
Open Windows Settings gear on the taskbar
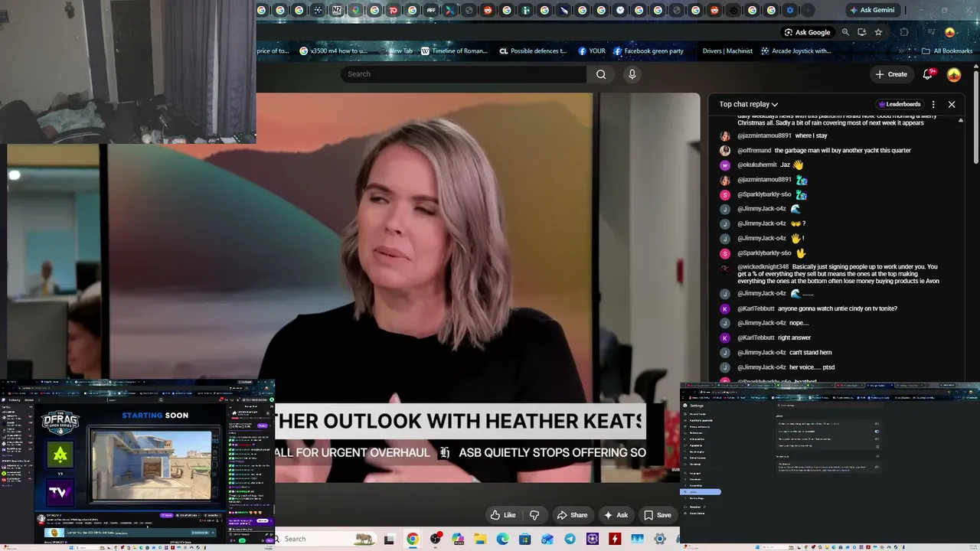tap(659, 539)
